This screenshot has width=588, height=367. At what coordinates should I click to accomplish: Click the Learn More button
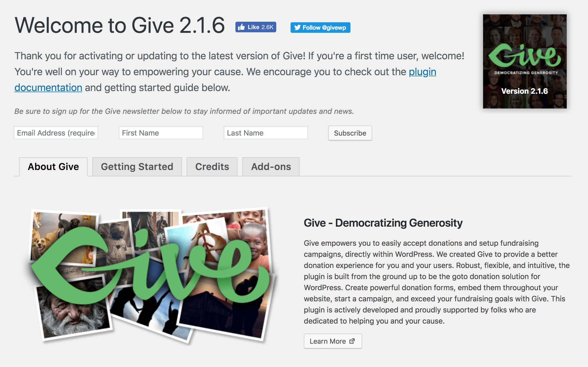click(x=333, y=341)
